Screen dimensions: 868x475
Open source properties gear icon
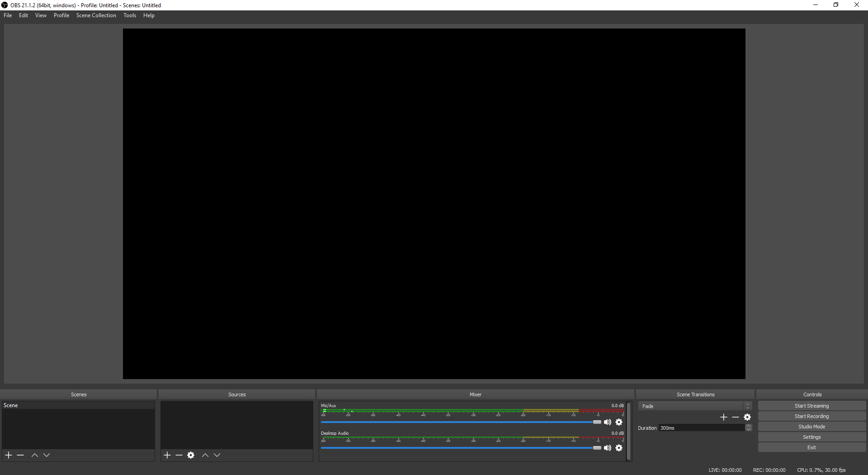click(x=191, y=455)
